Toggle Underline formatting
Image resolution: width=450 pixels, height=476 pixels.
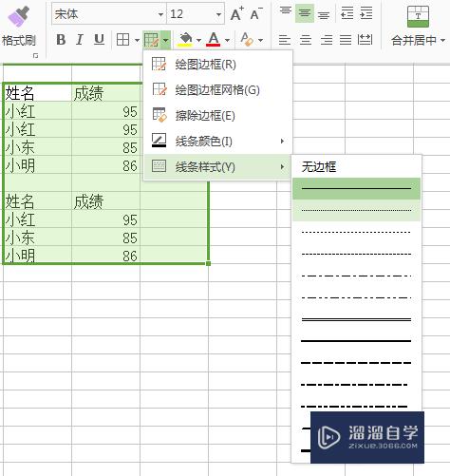click(x=99, y=40)
